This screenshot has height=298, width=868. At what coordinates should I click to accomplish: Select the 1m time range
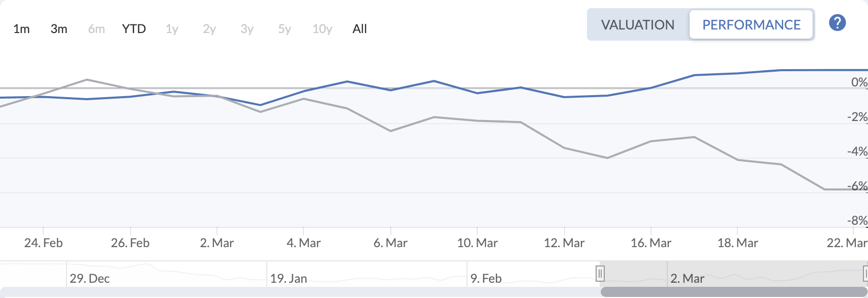21,29
